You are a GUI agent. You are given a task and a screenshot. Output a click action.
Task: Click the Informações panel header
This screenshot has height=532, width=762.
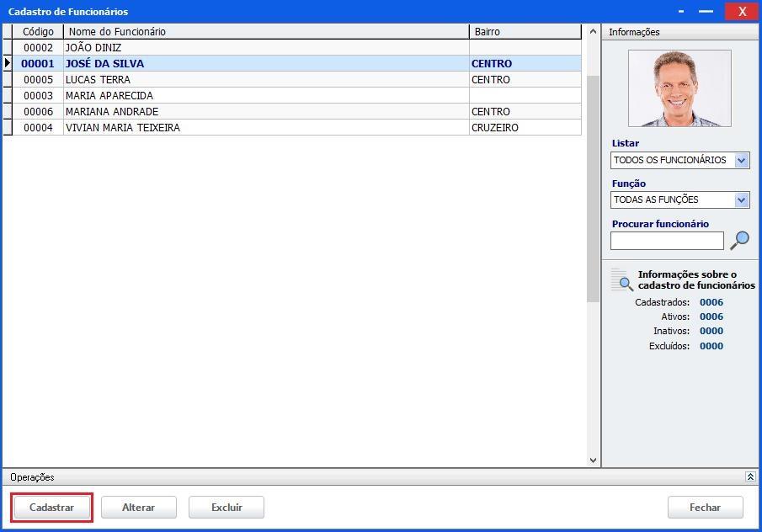679,32
